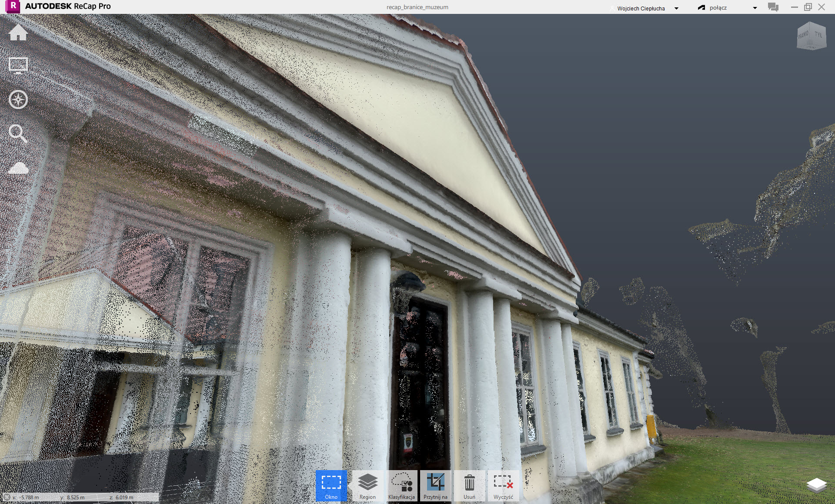Image resolution: width=835 pixels, height=504 pixels.
Task: Open the layers stack icon bottom right
Action: click(x=816, y=485)
